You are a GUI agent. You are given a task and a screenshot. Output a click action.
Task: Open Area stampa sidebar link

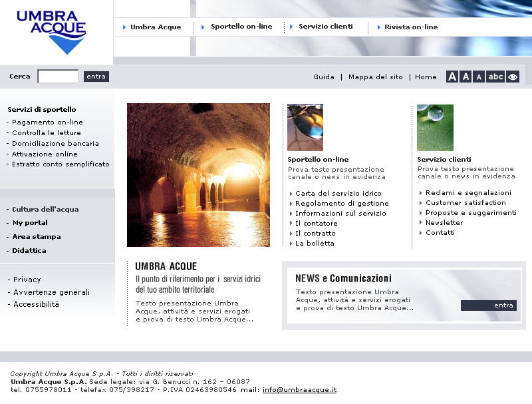point(37,237)
